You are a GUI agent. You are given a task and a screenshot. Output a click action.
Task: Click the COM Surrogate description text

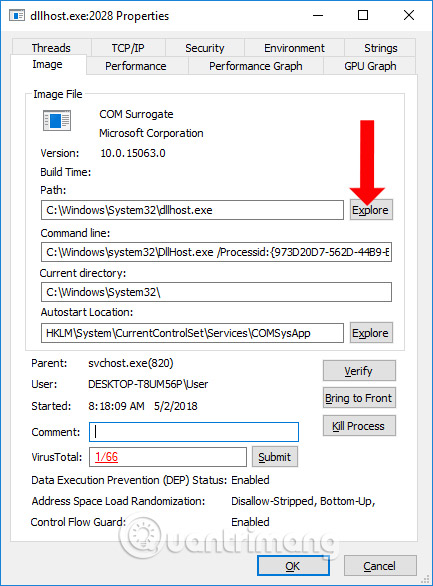[136, 114]
